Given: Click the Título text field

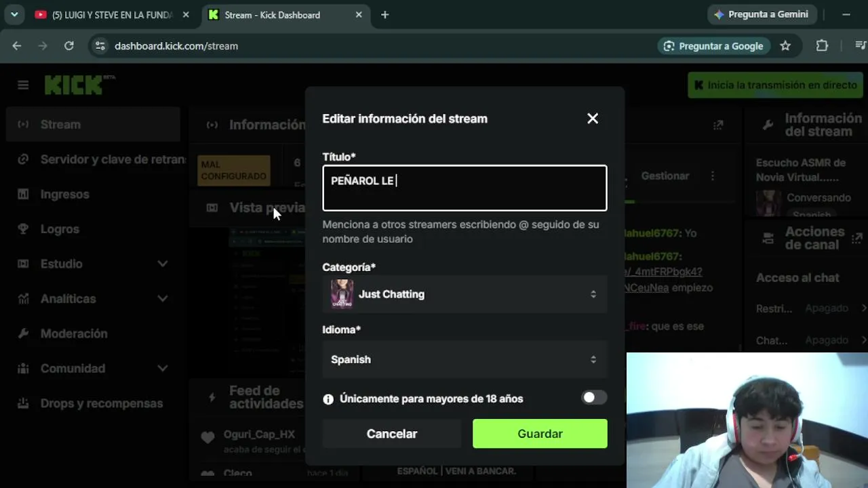Looking at the screenshot, I should (x=465, y=188).
